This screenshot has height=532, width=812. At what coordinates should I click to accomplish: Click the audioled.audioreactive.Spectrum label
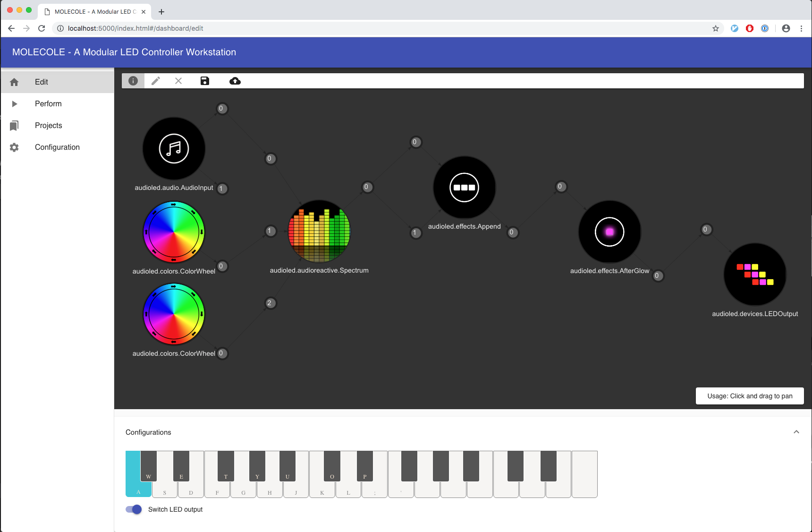point(319,270)
